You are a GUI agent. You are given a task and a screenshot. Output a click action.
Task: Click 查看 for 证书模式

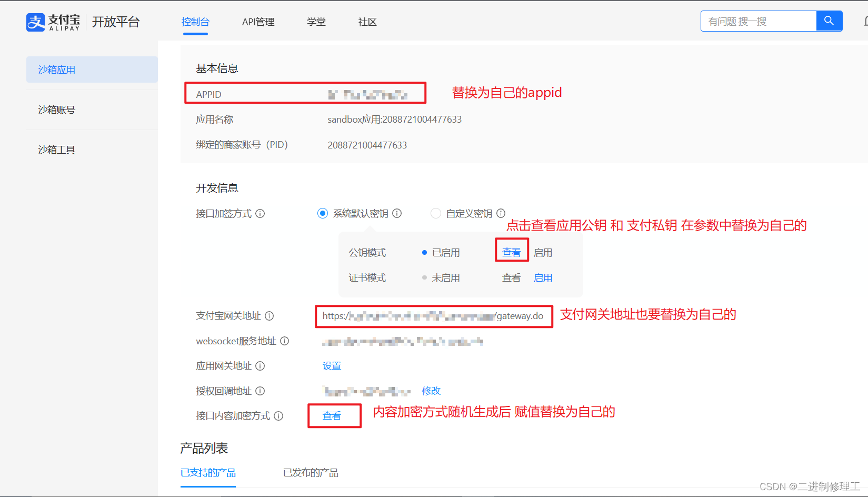(x=512, y=278)
